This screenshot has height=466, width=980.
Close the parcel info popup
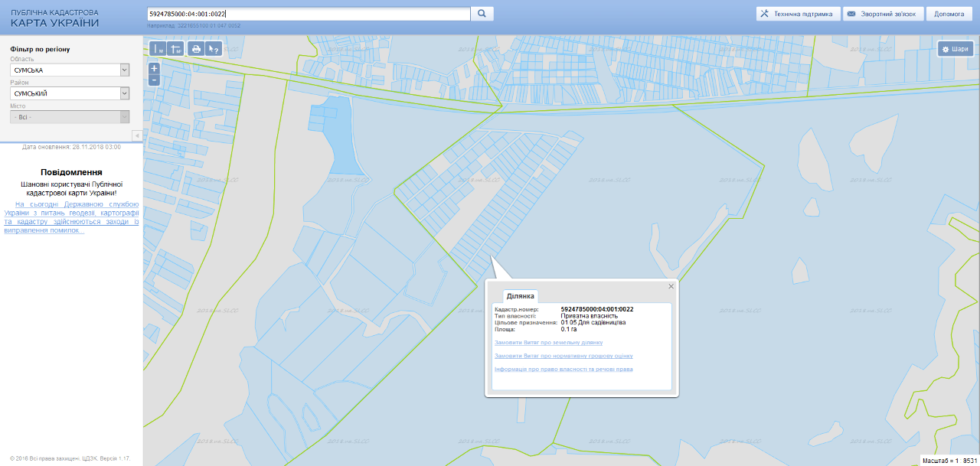click(671, 286)
